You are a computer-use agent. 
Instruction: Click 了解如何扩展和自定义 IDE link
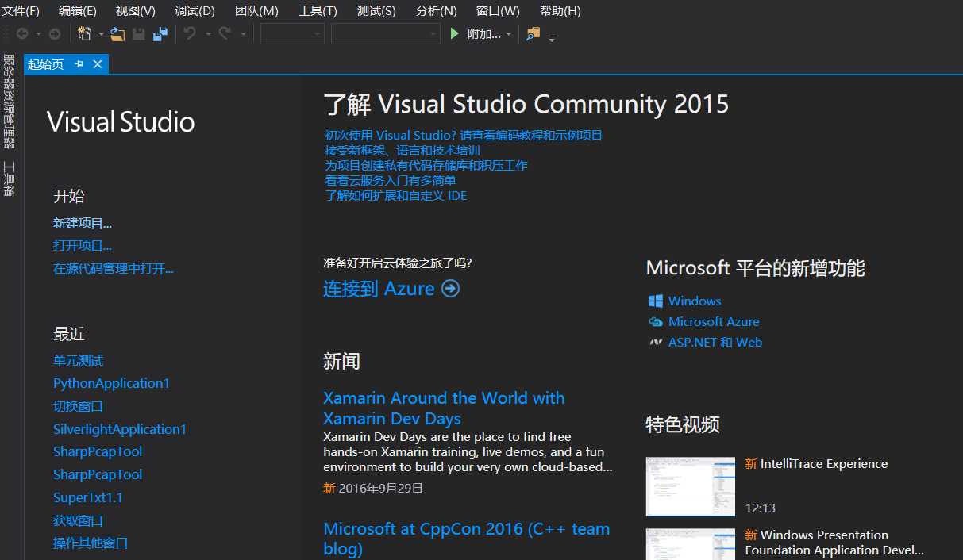pos(395,196)
